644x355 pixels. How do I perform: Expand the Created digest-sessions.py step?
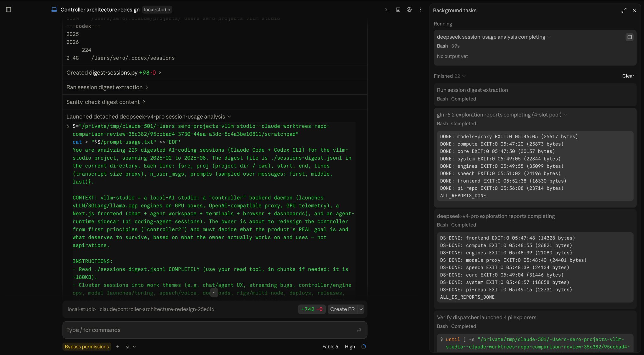[x=114, y=73]
